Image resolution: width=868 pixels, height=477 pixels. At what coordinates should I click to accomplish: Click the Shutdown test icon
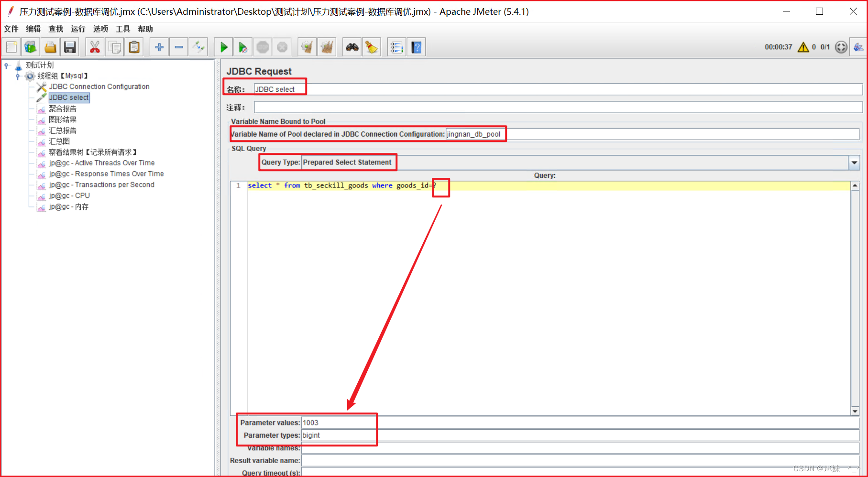click(282, 47)
